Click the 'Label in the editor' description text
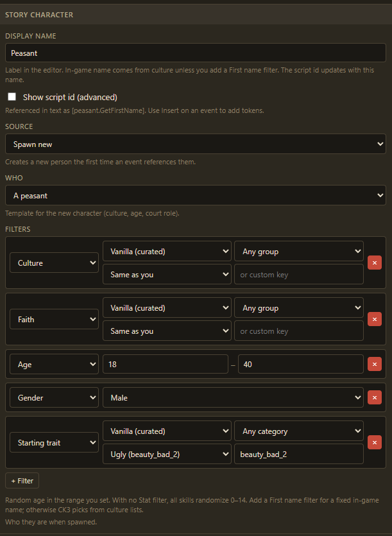Viewport: 392px width, 536px height. coord(190,74)
